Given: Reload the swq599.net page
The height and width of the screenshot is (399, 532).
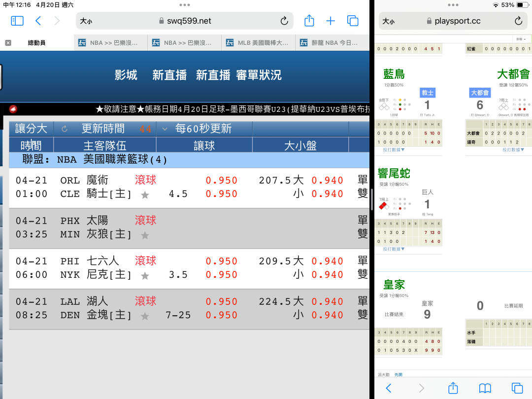Looking at the screenshot, I should tap(284, 21).
